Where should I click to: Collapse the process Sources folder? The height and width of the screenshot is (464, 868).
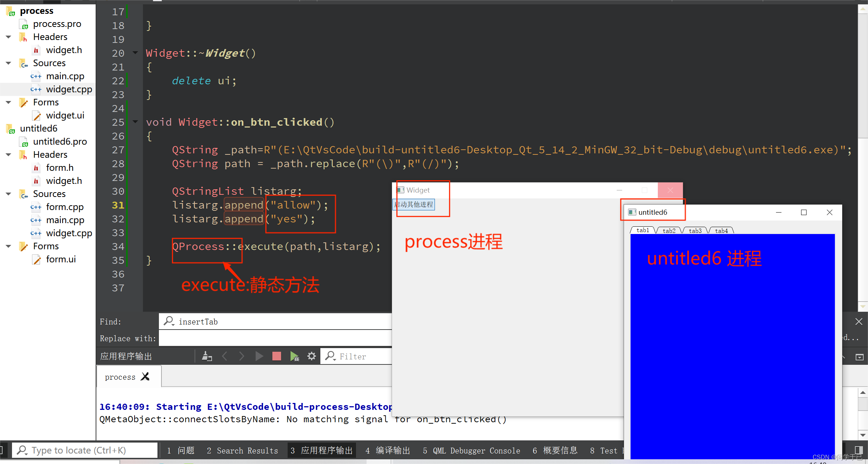click(x=8, y=63)
